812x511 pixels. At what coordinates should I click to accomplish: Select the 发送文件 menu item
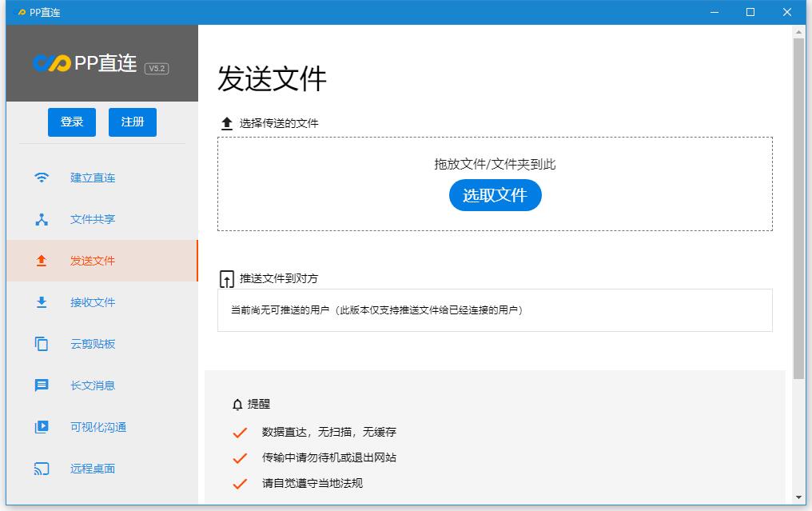[102, 261]
